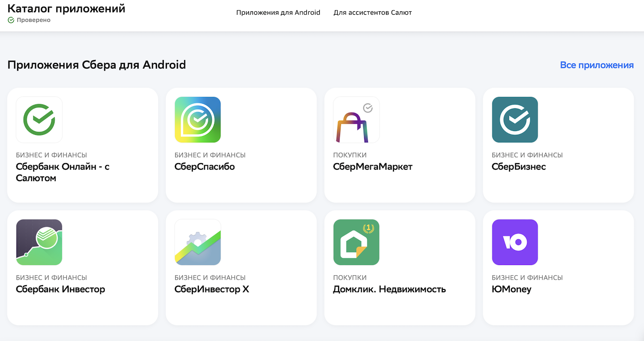The height and width of the screenshot is (341, 644).
Task: Click the Проверено status label
Action: [x=34, y=20]
